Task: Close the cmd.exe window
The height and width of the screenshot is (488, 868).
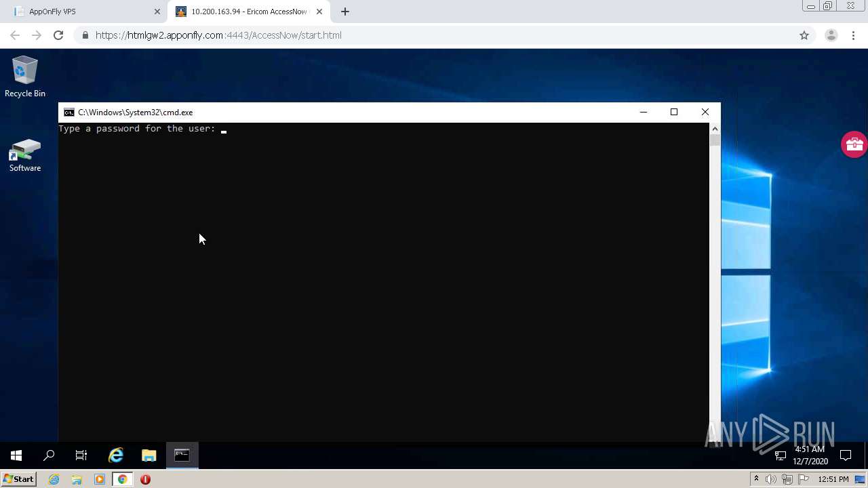Action: (x=705, y=113)
